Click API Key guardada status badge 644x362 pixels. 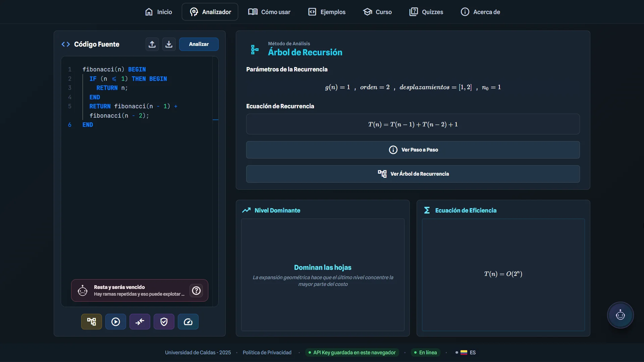click(x=352, y=353)
